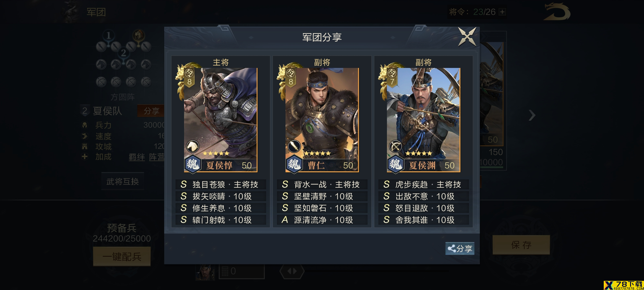Select the 独目苍狼 main skill row
The width and height of the screenshot is (644, 290).
coord(221,184)
